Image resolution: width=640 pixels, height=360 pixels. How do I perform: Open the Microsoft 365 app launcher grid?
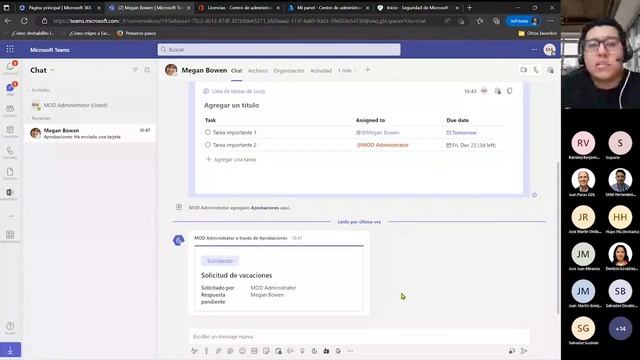click(x=10, y=49)
